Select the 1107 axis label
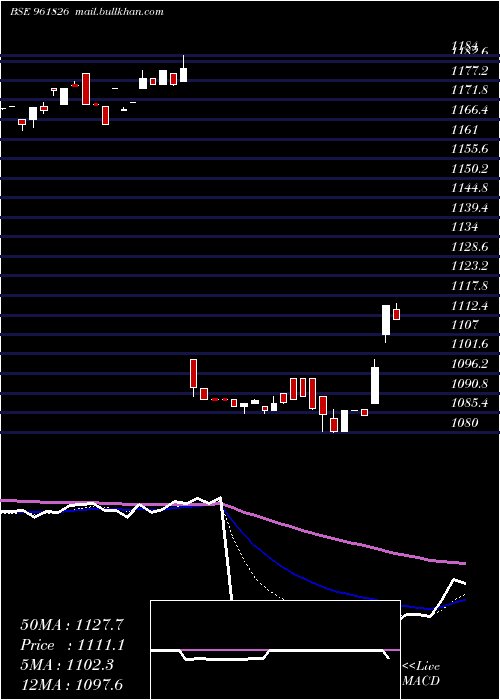This screenshot has width=500, height=700. 464,325
